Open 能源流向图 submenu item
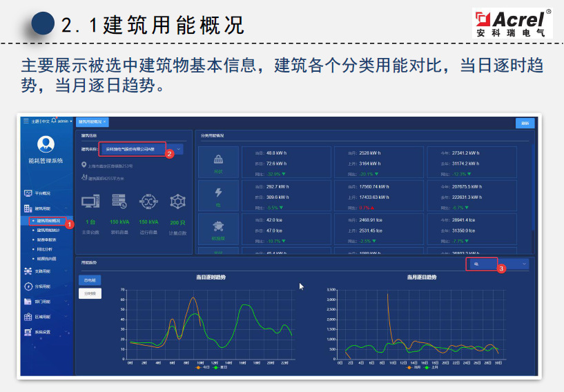 click(x=46, y=259)
